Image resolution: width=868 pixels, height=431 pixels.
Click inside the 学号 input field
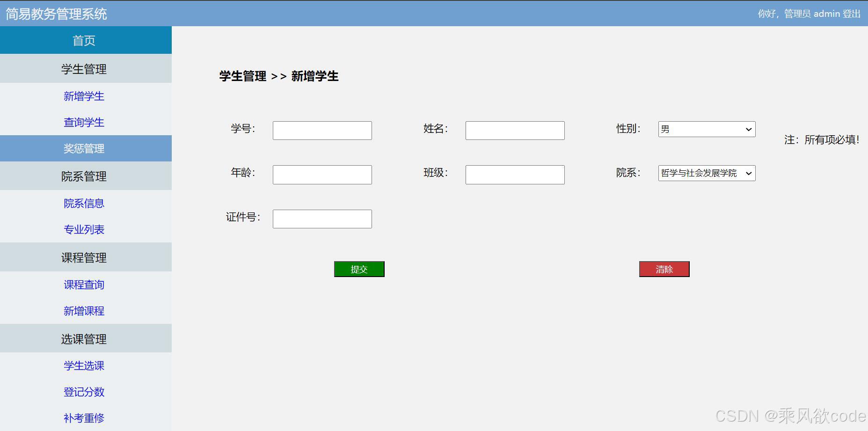321,130
